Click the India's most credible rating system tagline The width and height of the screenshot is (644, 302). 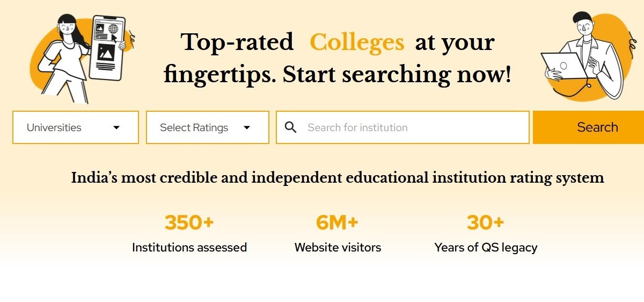pyautogui.click(x=338, y=178)
